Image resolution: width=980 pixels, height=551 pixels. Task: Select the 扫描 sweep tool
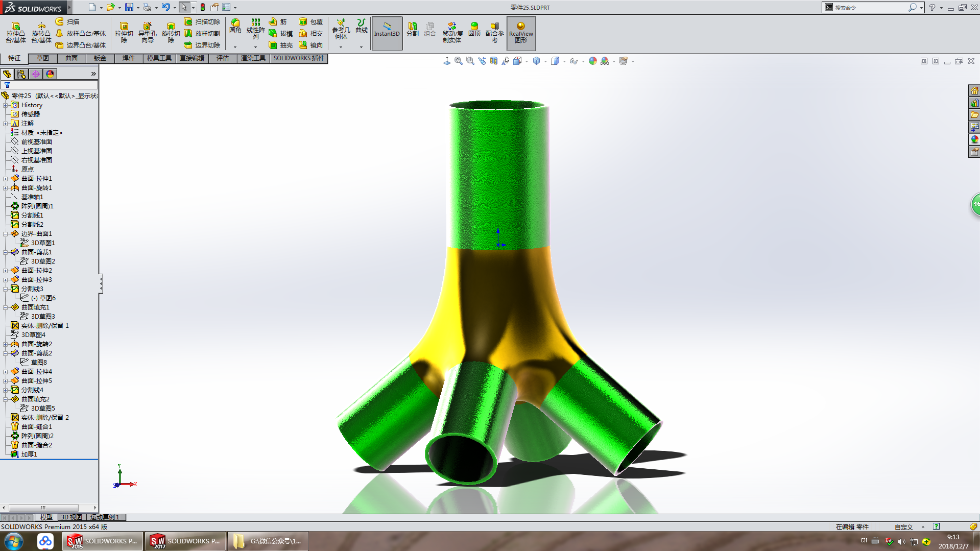67,21
